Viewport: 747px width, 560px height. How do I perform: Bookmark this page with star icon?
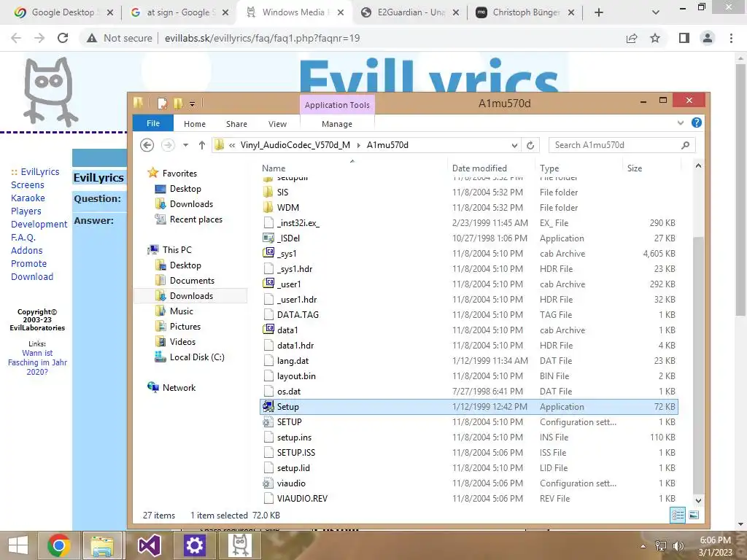[656, 38]
